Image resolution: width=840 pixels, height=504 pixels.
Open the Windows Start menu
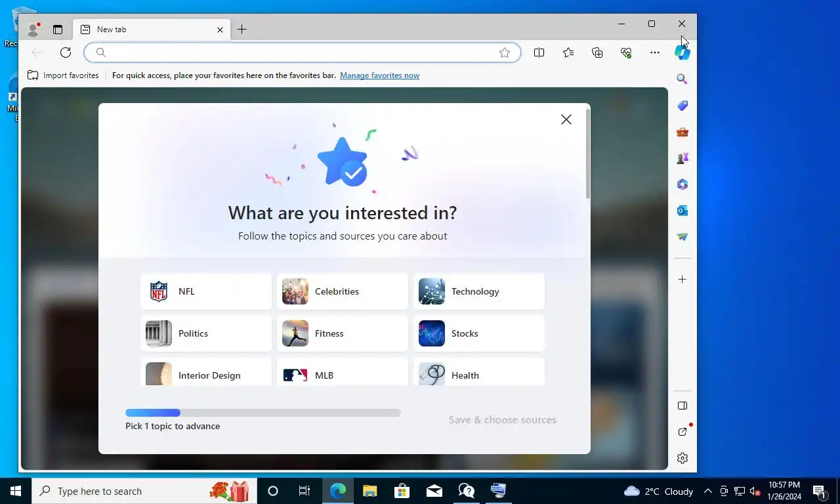(x=16, y=491)
